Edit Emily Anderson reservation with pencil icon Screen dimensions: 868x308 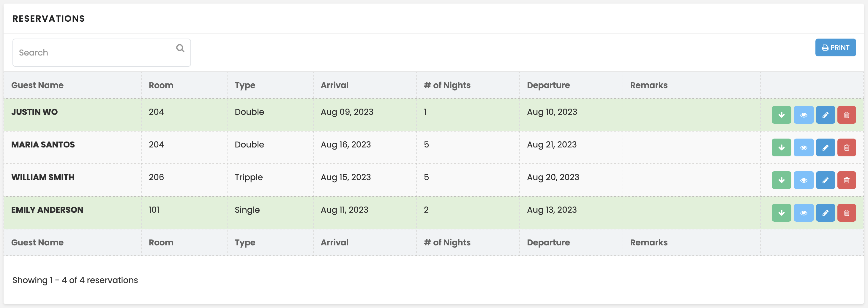[x=825, y=213]
